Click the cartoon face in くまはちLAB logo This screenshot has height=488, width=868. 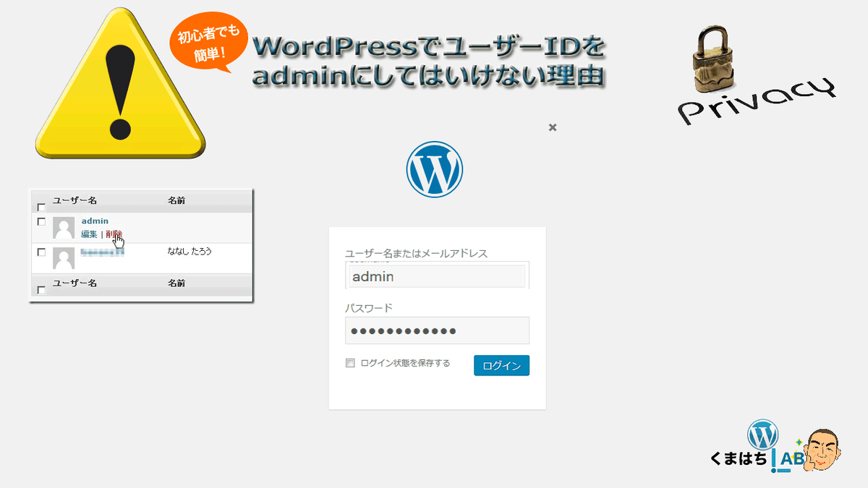[x=824, y=450]
